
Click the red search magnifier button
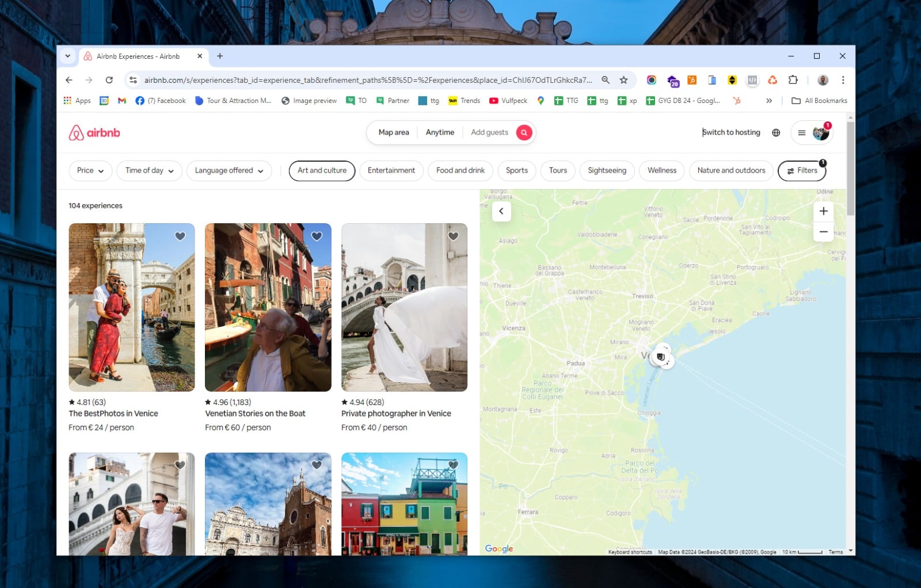pyautogui.click(x=524, y=133)
